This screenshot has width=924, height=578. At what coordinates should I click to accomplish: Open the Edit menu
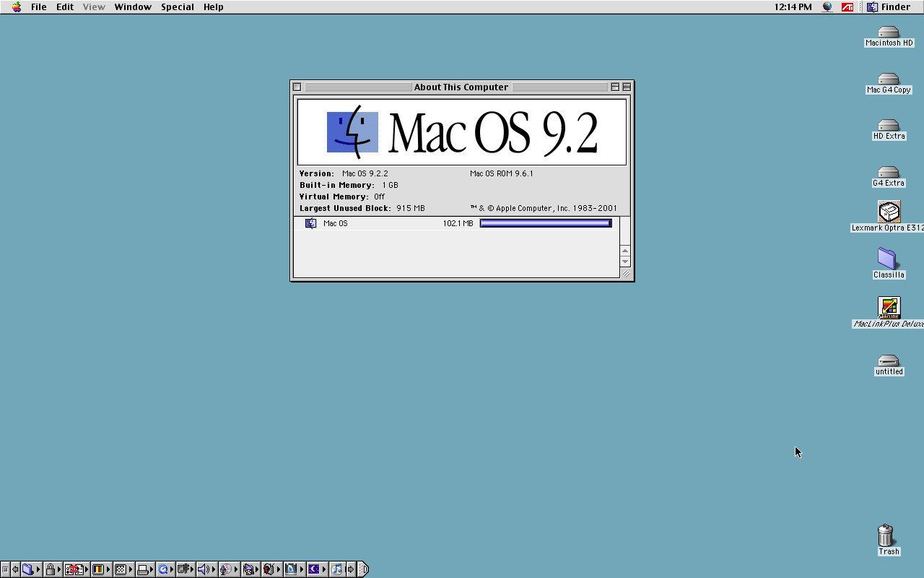point(65,7)
